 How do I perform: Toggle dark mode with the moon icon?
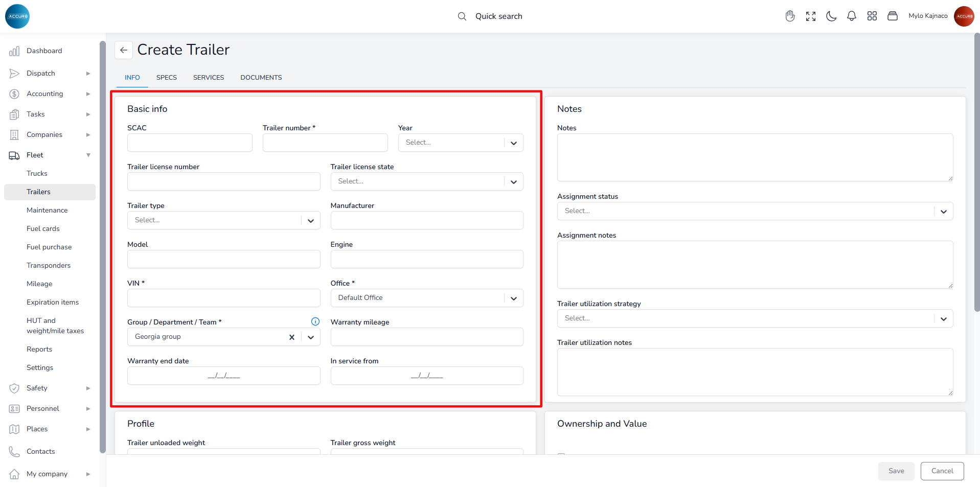[x=831, y=16]
